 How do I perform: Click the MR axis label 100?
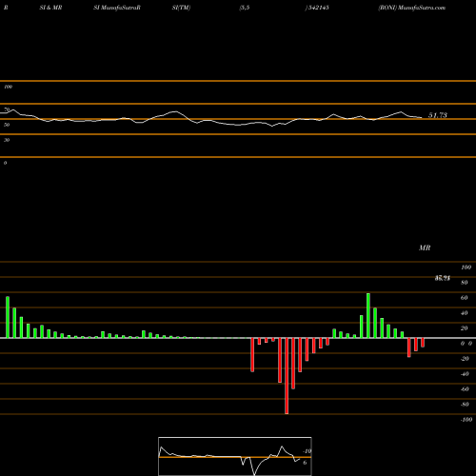click(466, 268)
